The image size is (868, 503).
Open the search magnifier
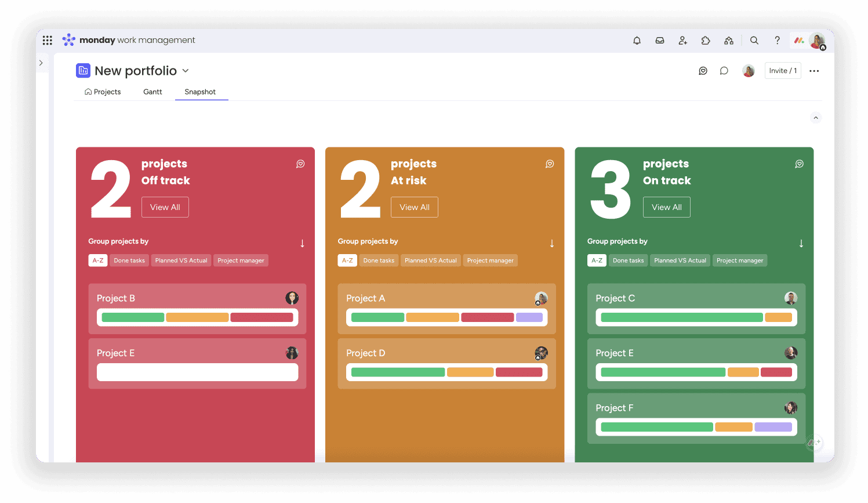point(754,41)
